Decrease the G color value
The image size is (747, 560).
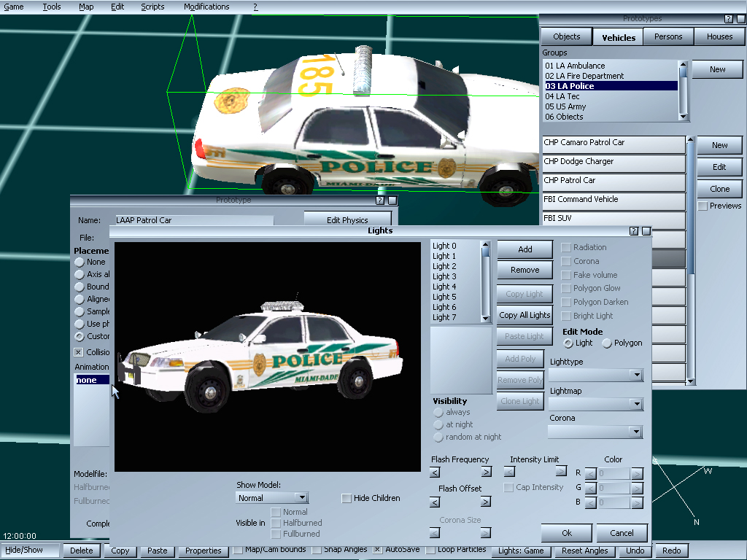pos(591,489)
